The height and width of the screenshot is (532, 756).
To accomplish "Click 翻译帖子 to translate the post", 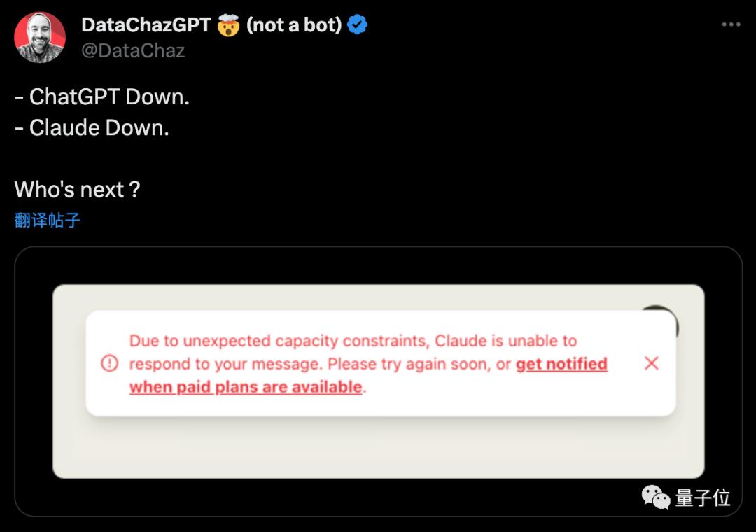I will point(48,220).
